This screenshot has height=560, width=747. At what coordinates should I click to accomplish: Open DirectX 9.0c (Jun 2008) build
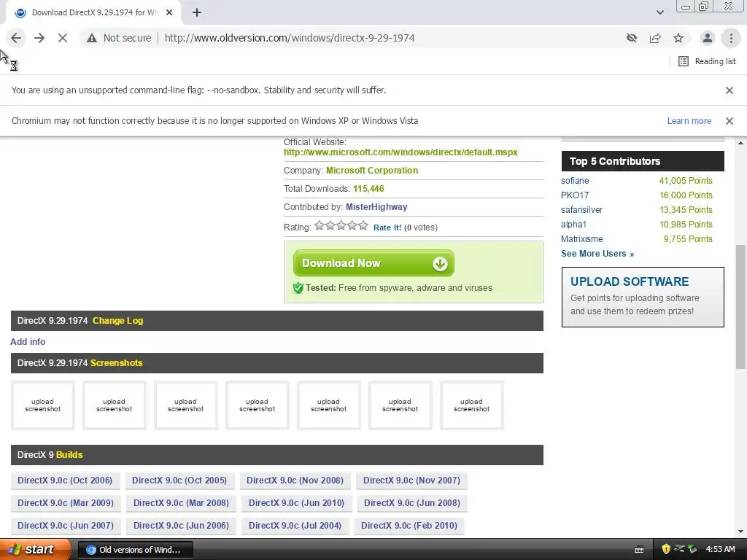[412, 503]
